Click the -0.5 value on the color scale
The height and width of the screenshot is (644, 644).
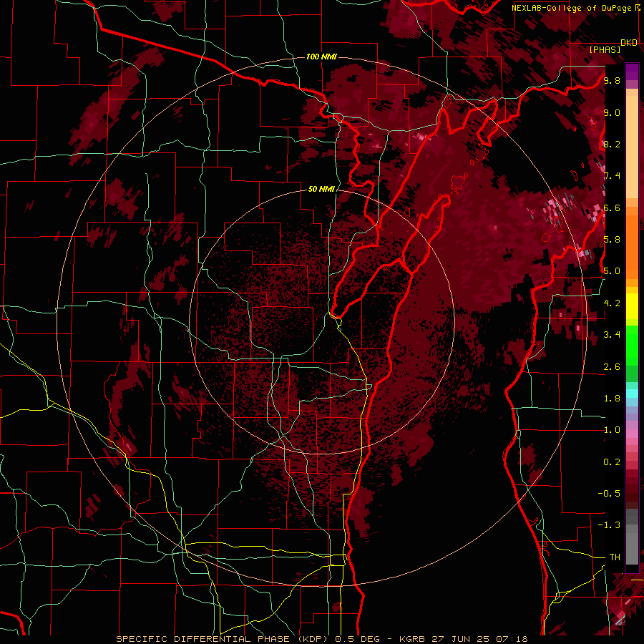pyautogui.click(x=609, y=494)
